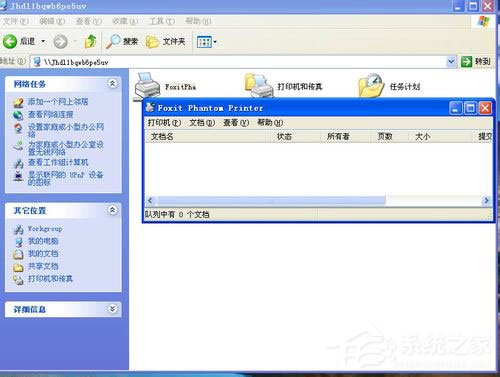500x377 pixels.
Task: Click 查看工作组计算机 link
Action: [x=58, y=163]
